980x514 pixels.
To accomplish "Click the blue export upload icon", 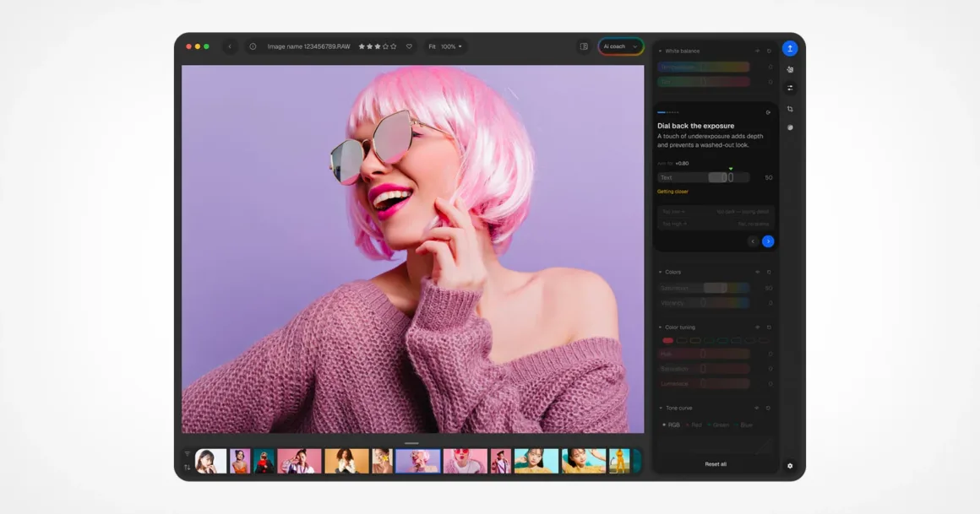I will pyautogui.click(x=790, y=48).
